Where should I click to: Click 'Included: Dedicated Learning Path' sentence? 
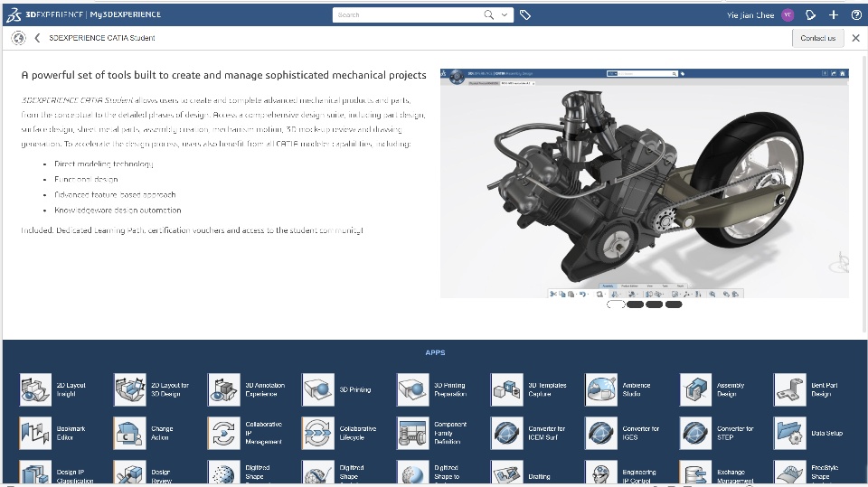tap(192, 230)
